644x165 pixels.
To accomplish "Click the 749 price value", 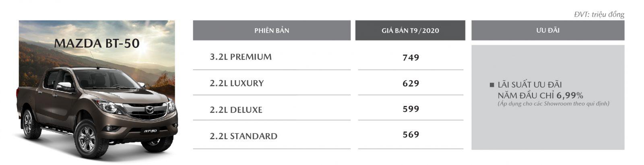I will [x=411, y=58].
